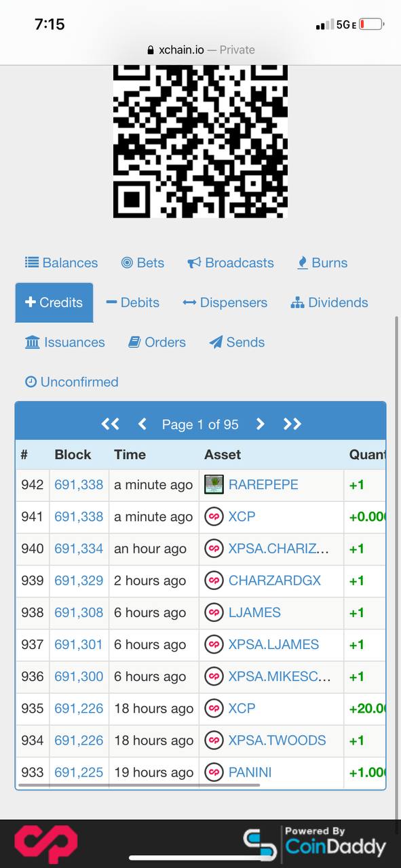Click the 'an hour ago' time cell
The height and width of the screenshot is (868, 401).
[150, 549]
